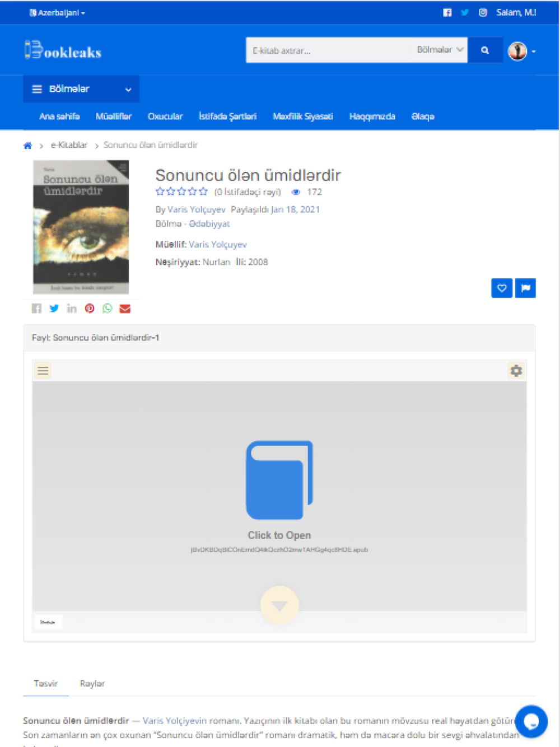Viewport: 560px width, 747px height.
Task: Click the E-kitab axtar search field
Action: tap(329, 50)
